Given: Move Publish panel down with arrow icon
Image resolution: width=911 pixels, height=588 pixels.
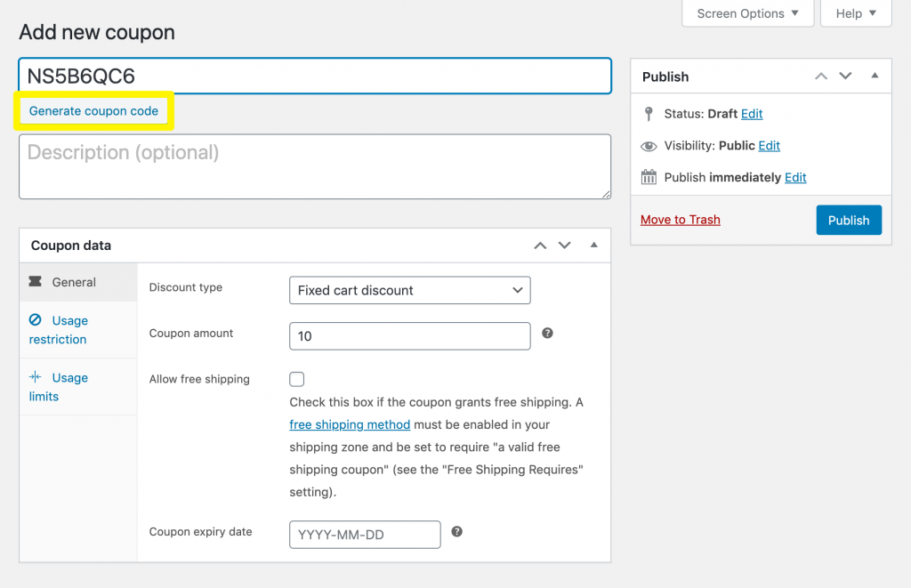Looking at the screenshot, I should point(845,77).
